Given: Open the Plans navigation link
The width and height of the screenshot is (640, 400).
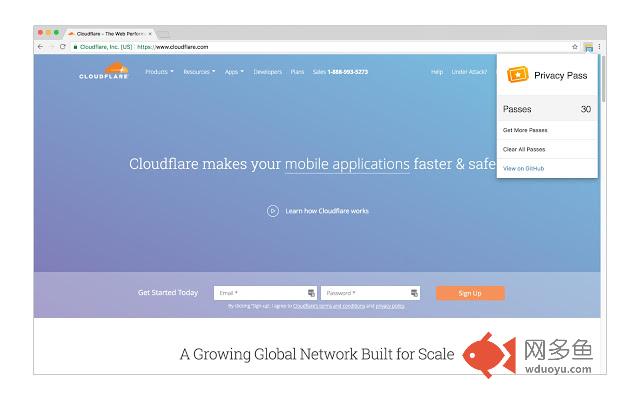Looking at the screenshot, I should coord(297,72).
